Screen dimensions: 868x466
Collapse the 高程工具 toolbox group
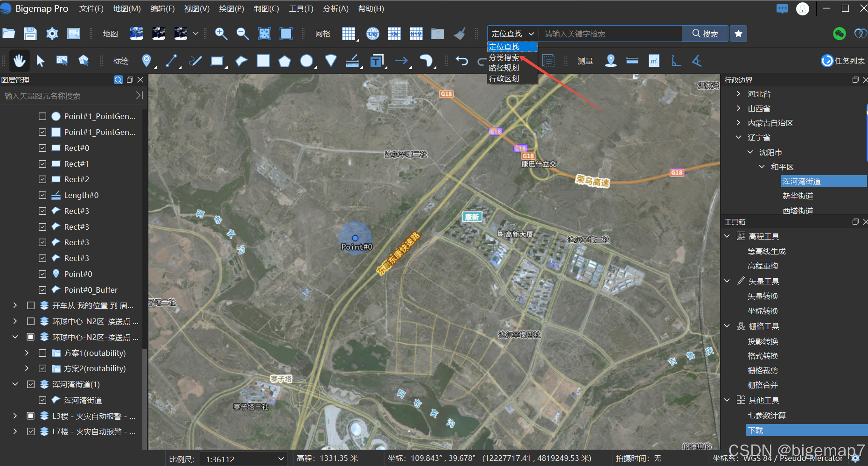727,236
